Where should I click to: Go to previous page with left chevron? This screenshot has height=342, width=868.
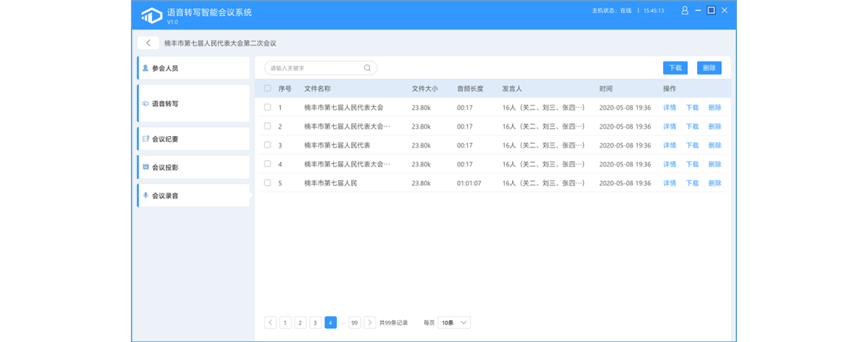(270, 323)
